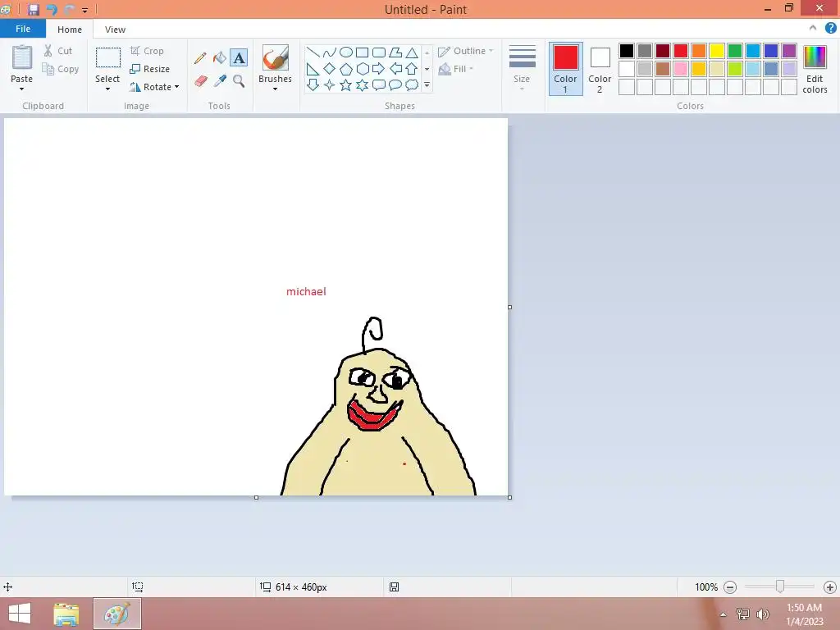
Task: Open the Paste dropdown arrow
Action: coord(22,89)
